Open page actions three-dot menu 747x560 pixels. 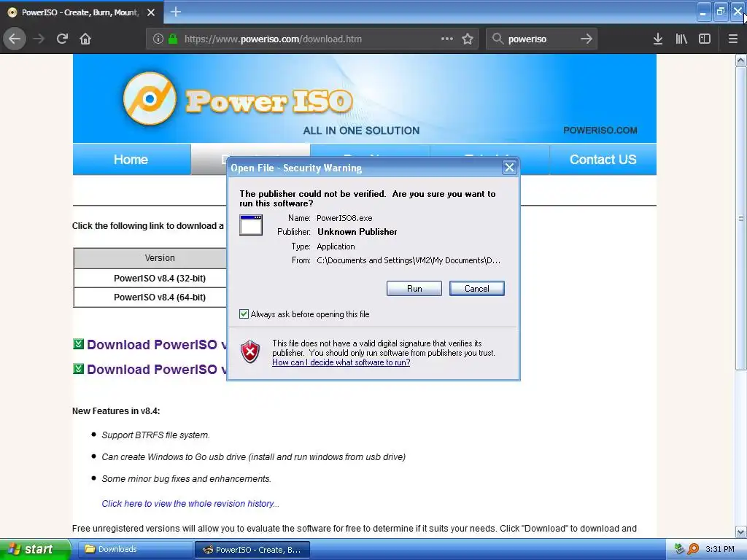(x=447, y=39)
